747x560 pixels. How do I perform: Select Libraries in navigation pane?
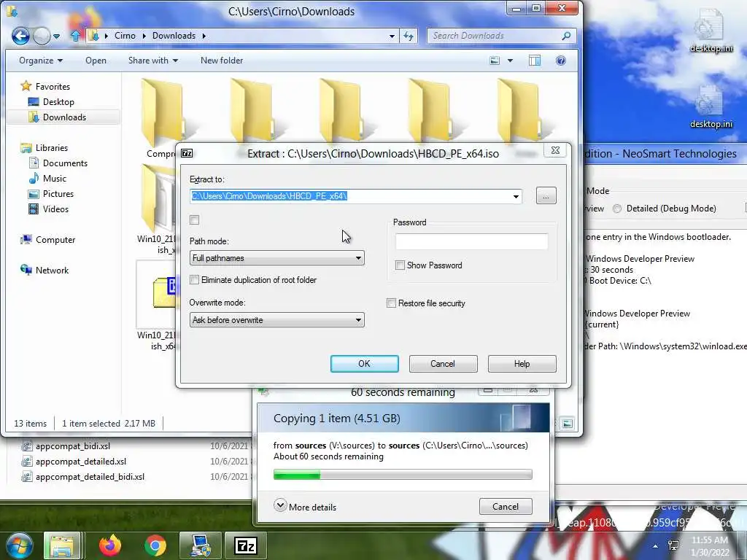pos(44,147)
